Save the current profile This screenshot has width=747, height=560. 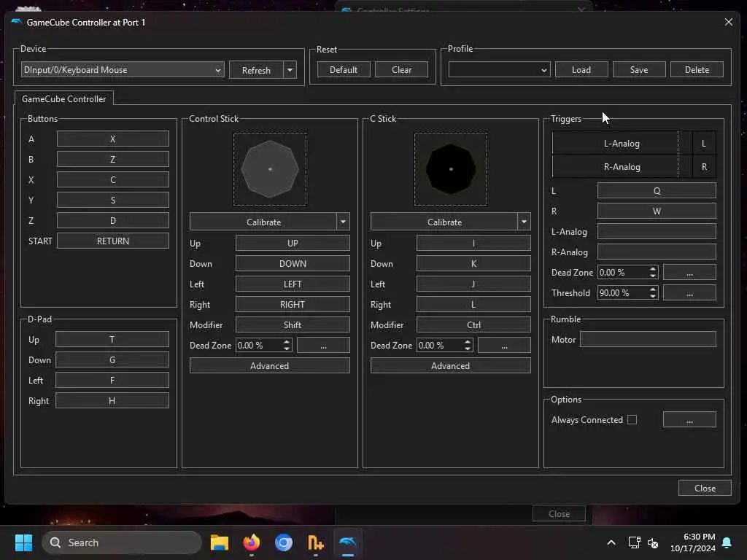tap(639, 69)
